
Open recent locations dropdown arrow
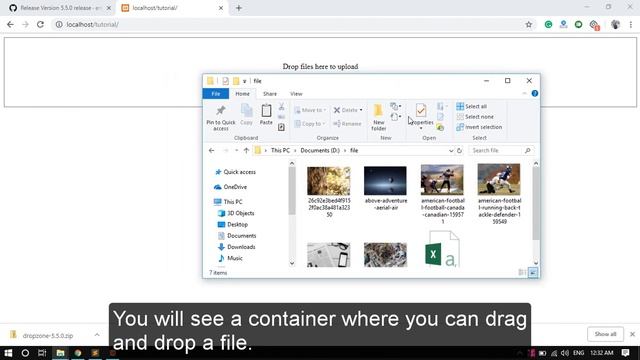236,151
